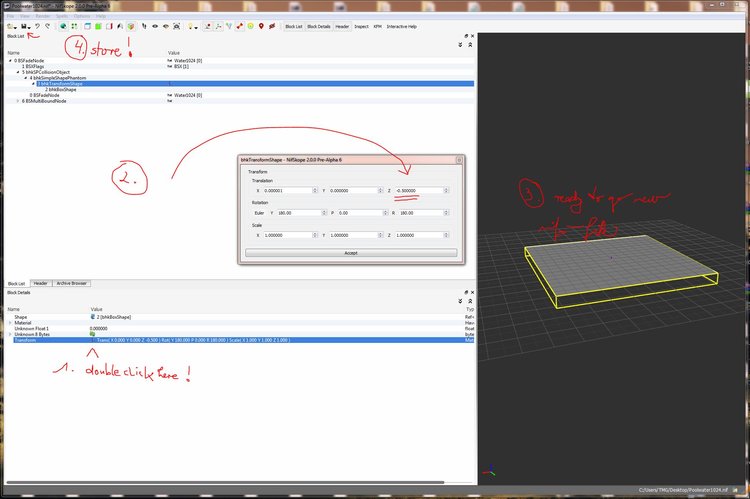The image size is (750, 499).
Task: Click the second eye icon in toolbar
Action: [x=165, y=26]
